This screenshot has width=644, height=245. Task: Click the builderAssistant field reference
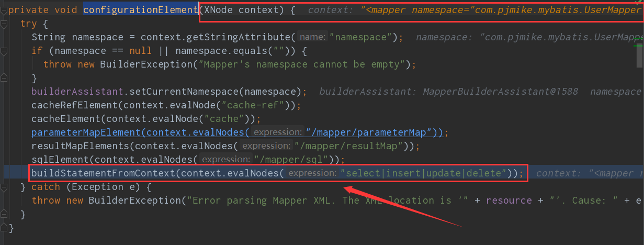(x=77, y=92)
